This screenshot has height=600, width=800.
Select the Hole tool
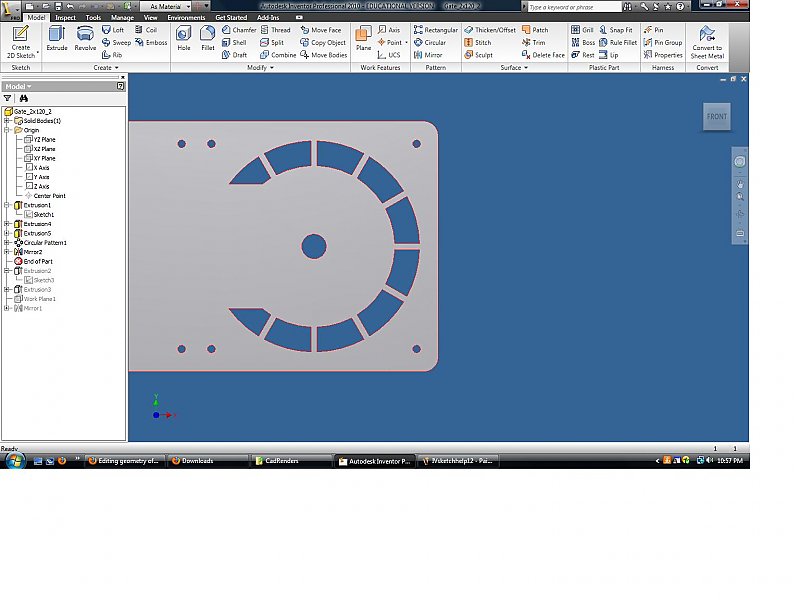point(184,38)
